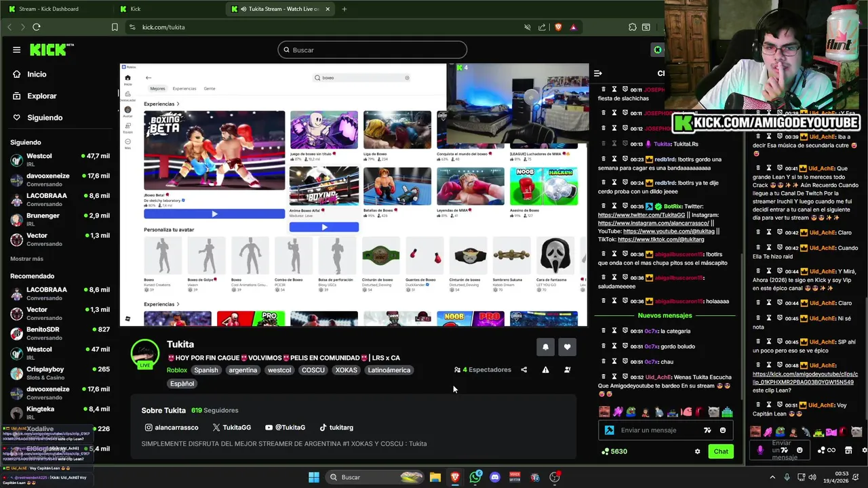Open the emoji picker in chat input
868x488 pixels.
[723, 430]
